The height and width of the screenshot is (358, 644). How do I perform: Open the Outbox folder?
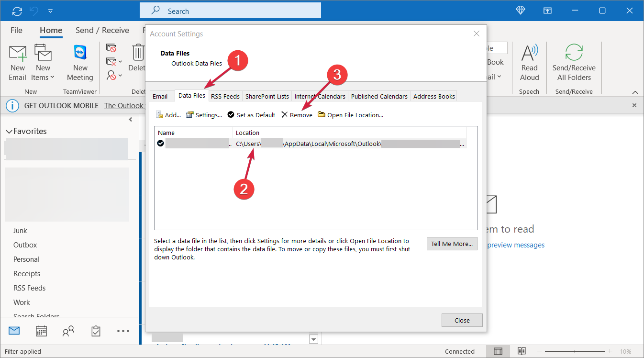coord(25,245)
